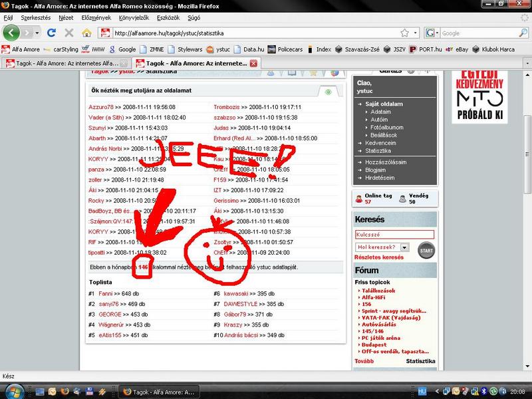Open the Fájl menu
Viewport: 532px width, 399px height.
(8, 18)
